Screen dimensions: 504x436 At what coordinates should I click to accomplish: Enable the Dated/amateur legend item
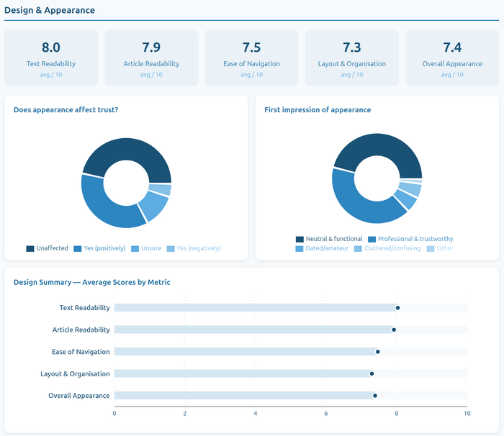(x=322, y=248)
